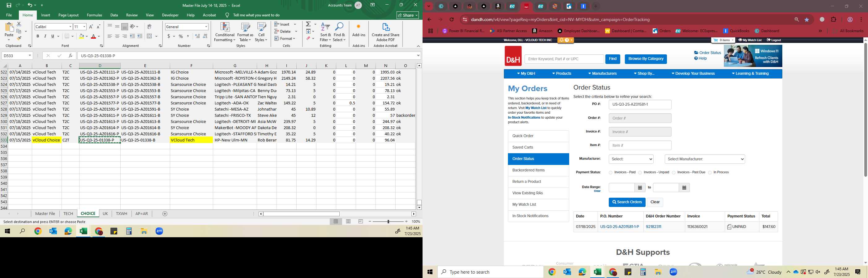The width and height of the screenshot is (868, 278).
Task: Open calendar picker for start date
Action: [x=640, y=188]
